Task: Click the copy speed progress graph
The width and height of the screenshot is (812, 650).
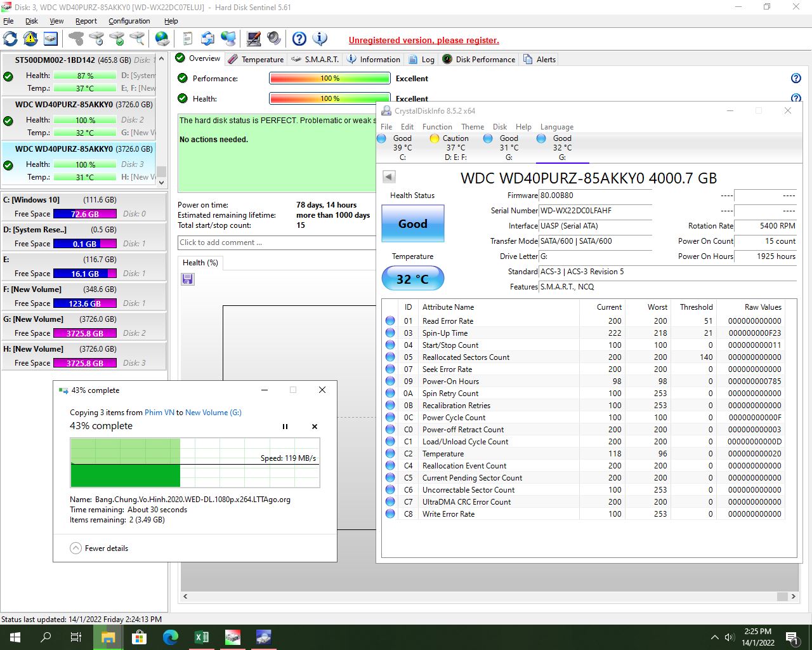Action: (x=195, y=463)
